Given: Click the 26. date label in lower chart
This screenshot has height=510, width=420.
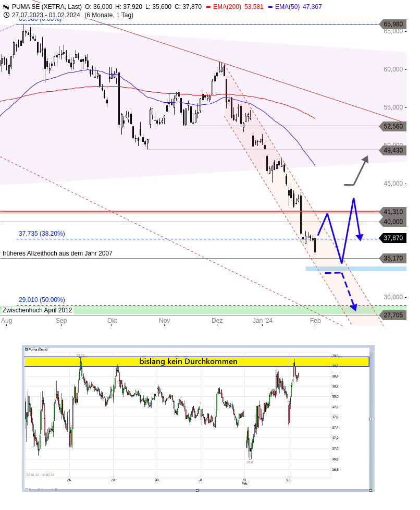Looking at the screenshot, I should click(69, 480).
